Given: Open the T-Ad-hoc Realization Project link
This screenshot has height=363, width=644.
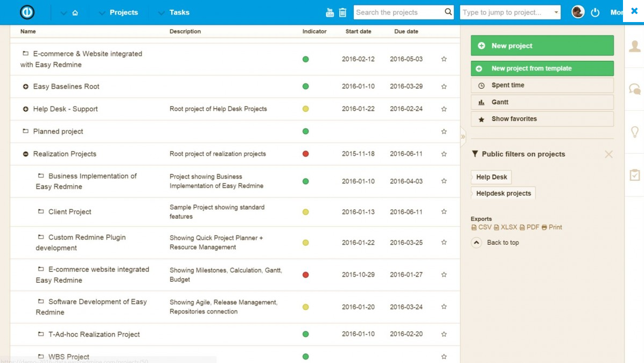Looking at the screenshot, I should 94,334.
